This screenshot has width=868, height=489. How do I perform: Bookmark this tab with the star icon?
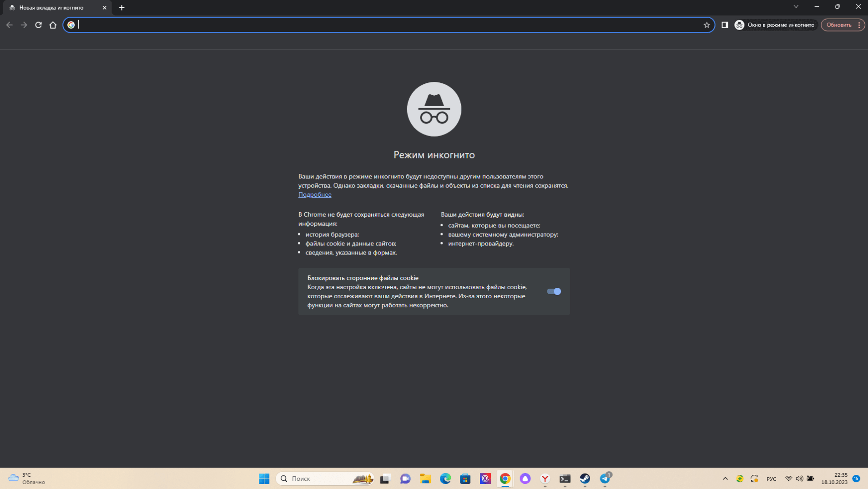[707, 25]
